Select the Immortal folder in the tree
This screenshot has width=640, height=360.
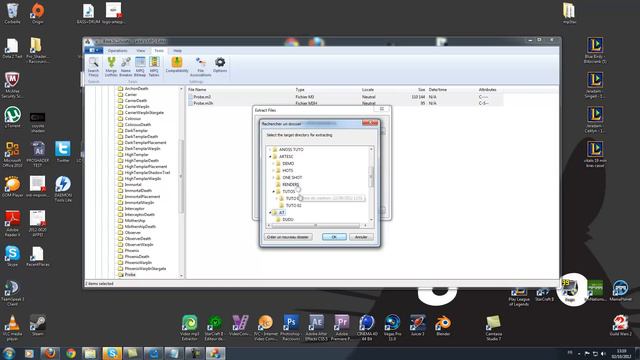133,184
